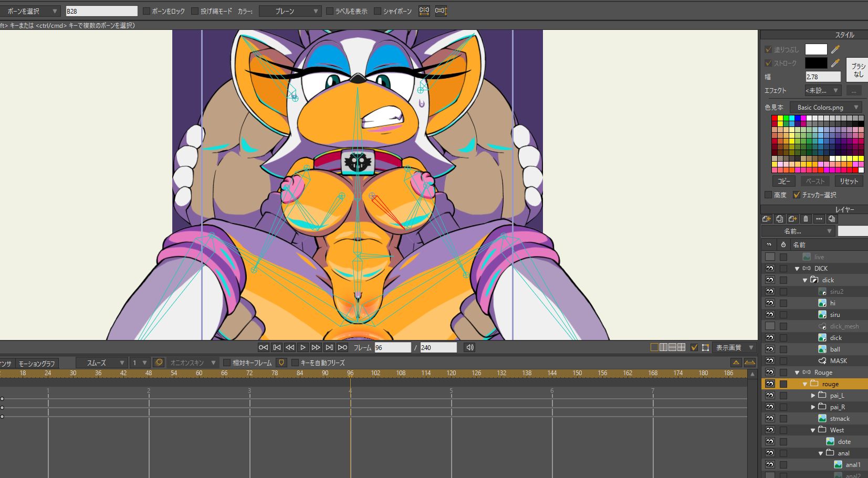Click the delete layer trash icon
Image resolution: width=868 pixels, height=478 pixels.
pos(806,219)
